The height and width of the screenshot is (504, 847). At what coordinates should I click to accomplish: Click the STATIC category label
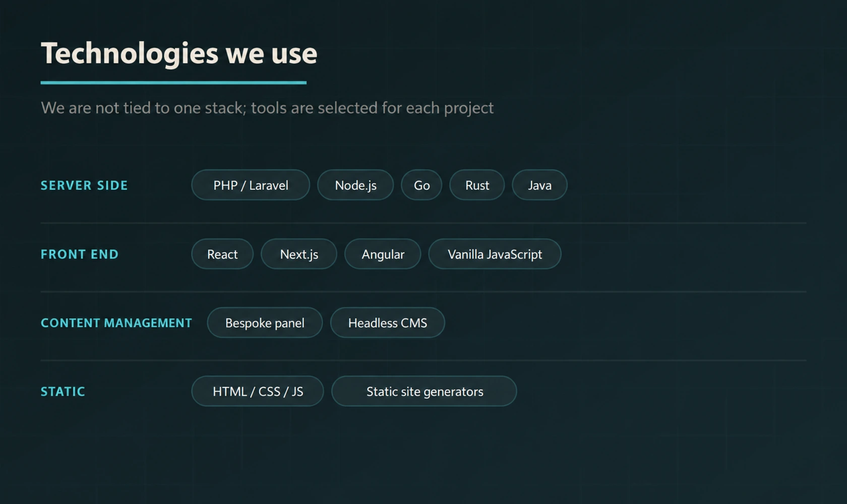63,392
